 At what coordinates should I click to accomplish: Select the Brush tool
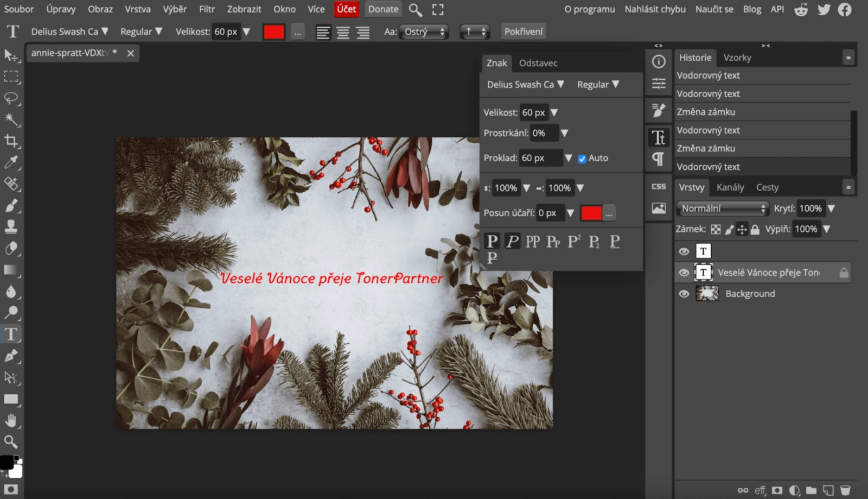pos(11,205)
